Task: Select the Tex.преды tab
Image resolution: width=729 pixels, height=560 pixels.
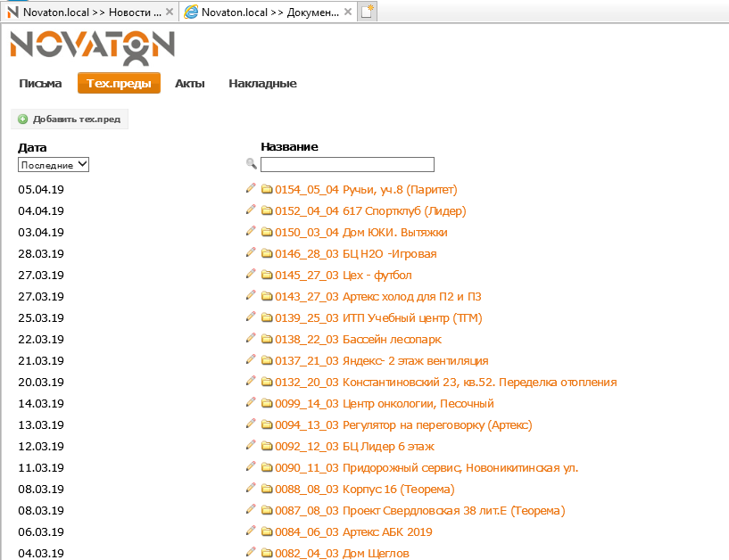Action: coord(119,84)
